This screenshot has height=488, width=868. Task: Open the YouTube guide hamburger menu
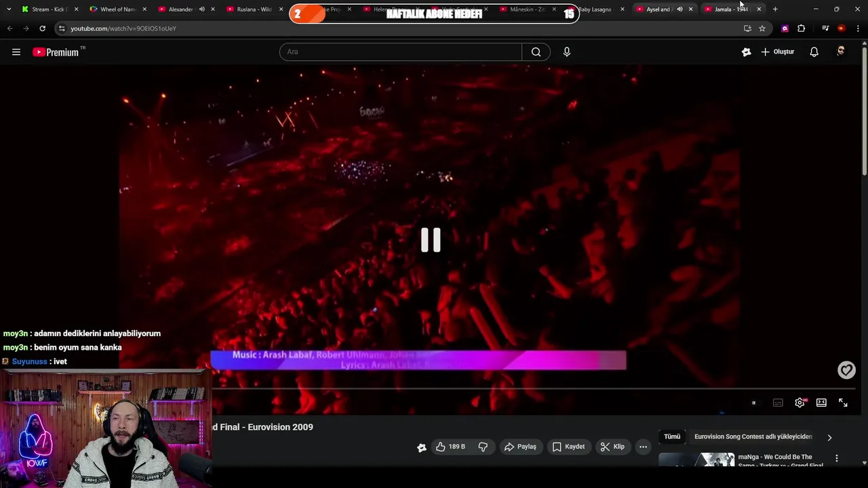click(16, 52)
